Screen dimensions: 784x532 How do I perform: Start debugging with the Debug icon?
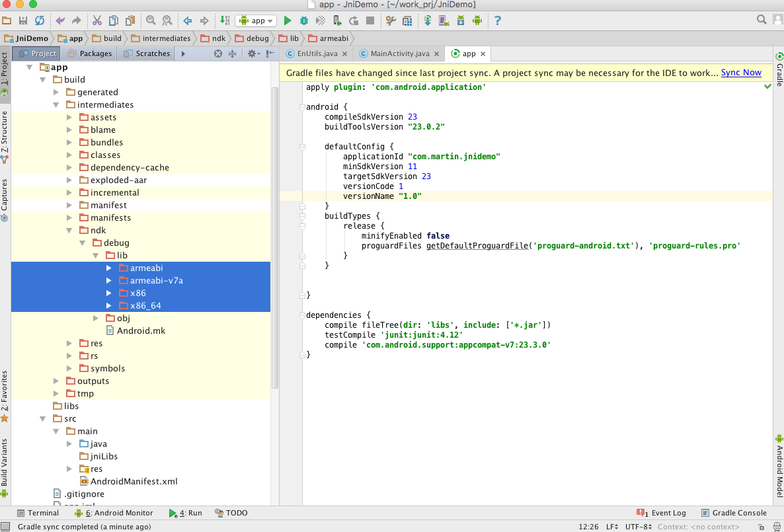coord(304,21)
